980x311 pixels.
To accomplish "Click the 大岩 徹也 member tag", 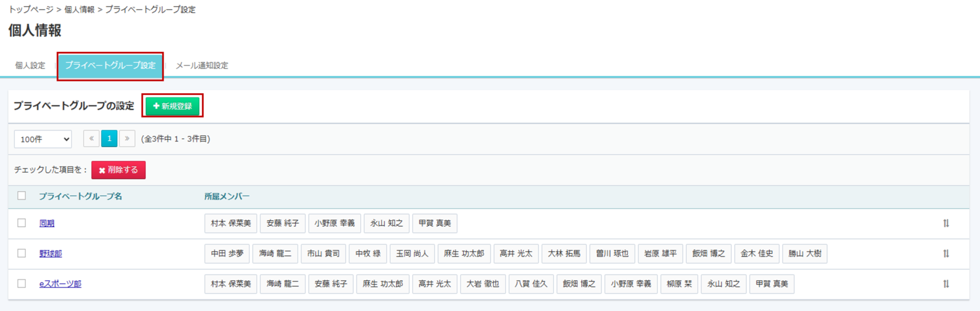I will [x=483, y=284].
